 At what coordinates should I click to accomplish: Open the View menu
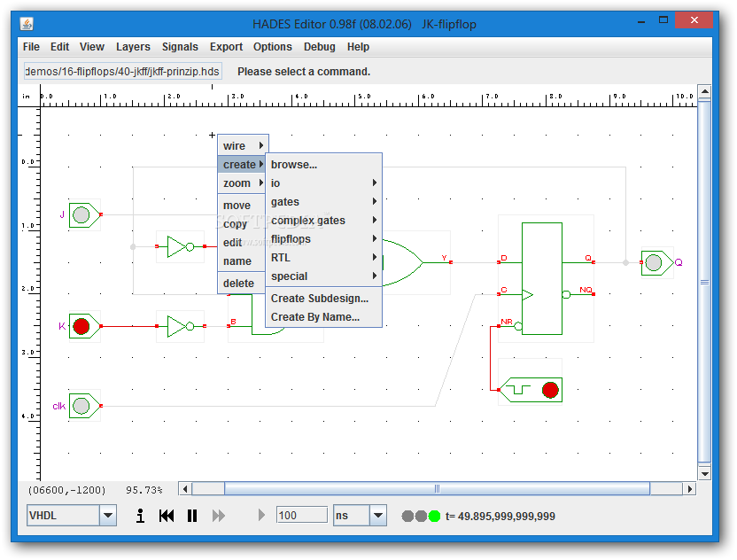pyautogui.click(x=91, y=47)
